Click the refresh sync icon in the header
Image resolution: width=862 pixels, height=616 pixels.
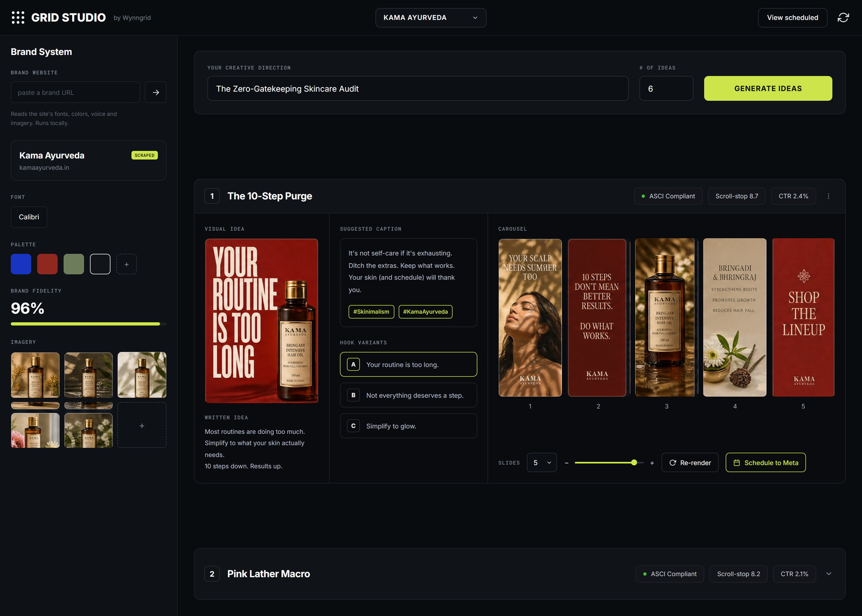(x=843, y=18)
